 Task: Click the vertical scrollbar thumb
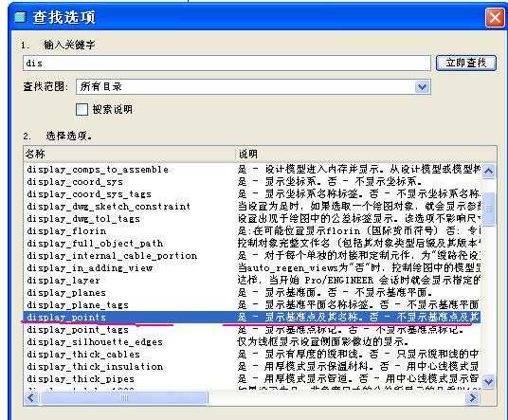(x=488, y=209)
